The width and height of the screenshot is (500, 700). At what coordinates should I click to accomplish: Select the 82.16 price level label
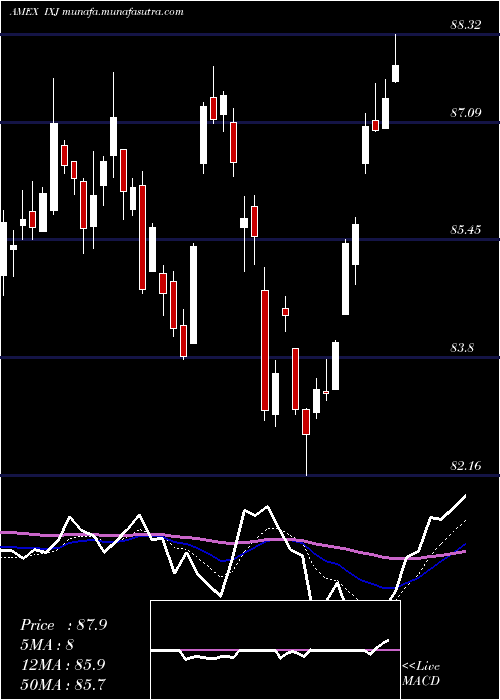466,466
